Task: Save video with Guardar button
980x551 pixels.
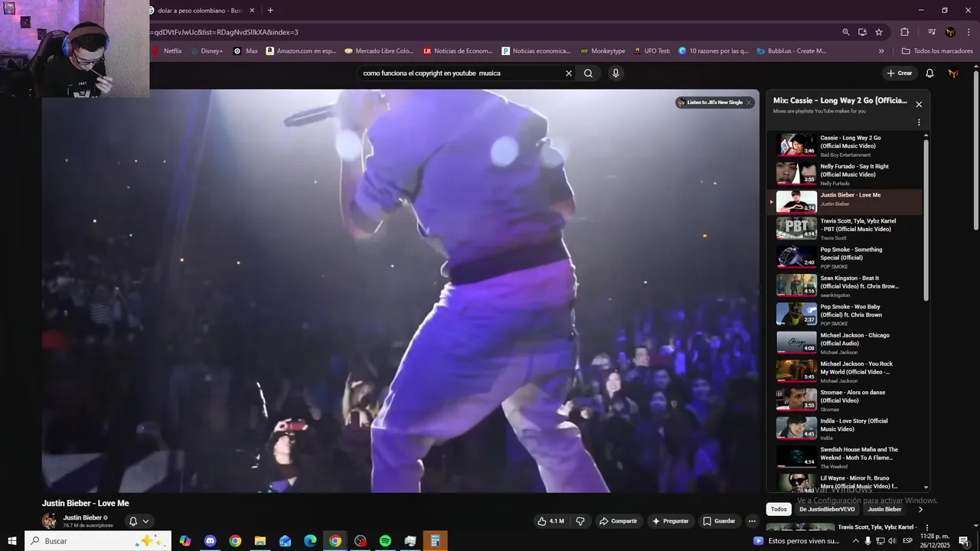Action: point(719,521)
